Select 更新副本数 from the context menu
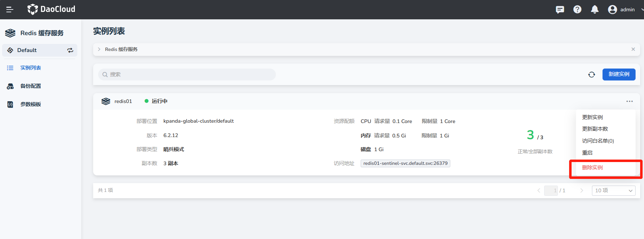 click(x=595, y=129)
